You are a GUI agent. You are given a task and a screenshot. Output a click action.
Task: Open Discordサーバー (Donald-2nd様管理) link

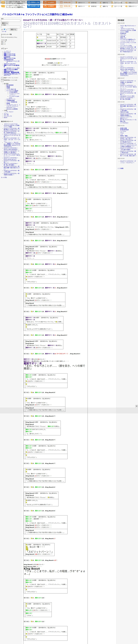[x=12, y=108]
